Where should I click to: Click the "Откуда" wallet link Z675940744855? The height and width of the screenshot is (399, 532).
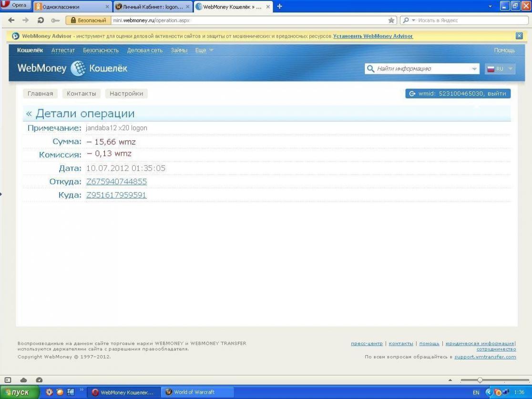pyautogui.click(x=116, y=182)
